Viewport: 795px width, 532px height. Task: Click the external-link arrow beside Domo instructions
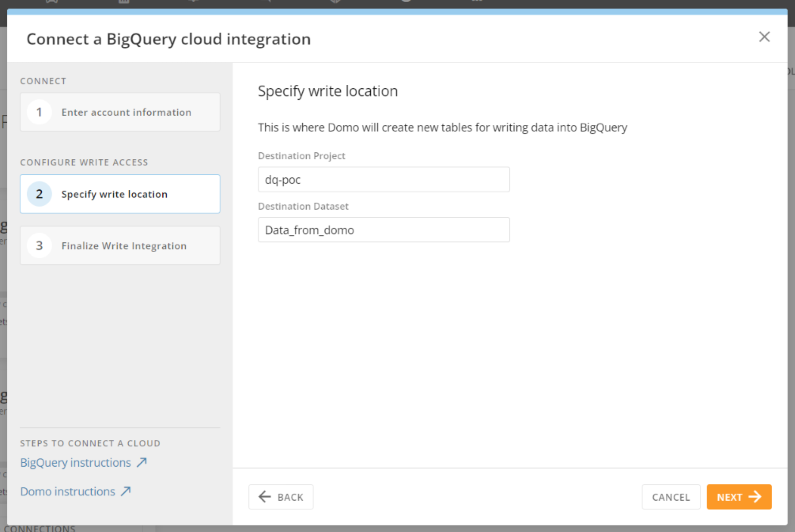click(x=125, y=491)
